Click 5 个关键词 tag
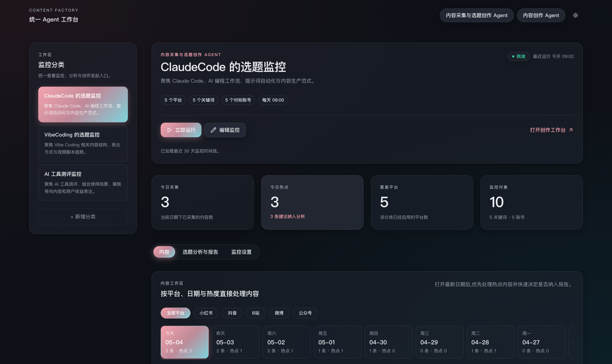 pyautogui.click(x=203, y=100)
